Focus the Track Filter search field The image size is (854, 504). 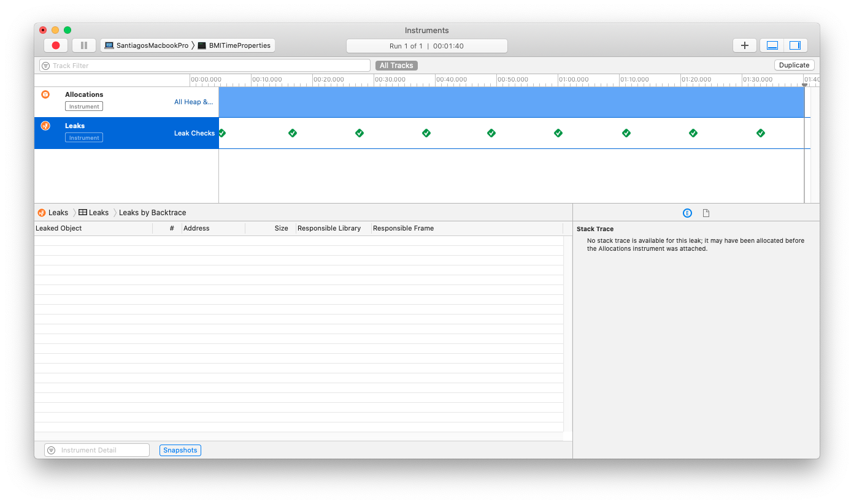(205, 66)
